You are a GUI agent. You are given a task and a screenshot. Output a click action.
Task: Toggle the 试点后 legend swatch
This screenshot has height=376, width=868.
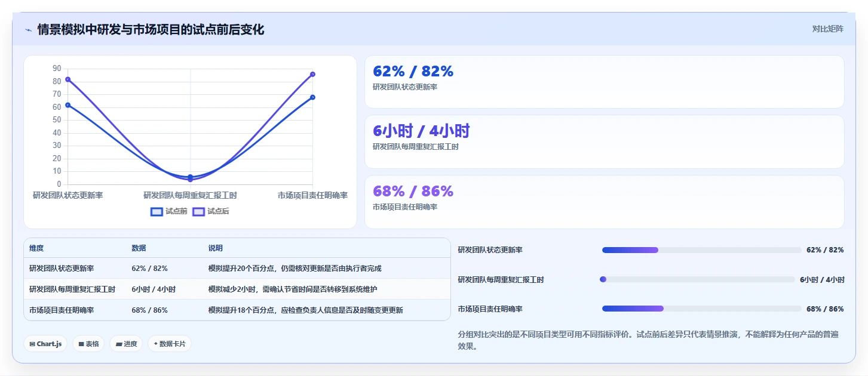click(x=198, y=211)
